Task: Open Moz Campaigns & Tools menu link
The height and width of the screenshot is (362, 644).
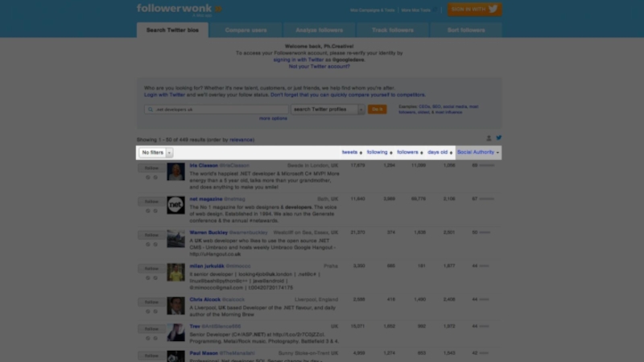Action: [x=372, y=10]
